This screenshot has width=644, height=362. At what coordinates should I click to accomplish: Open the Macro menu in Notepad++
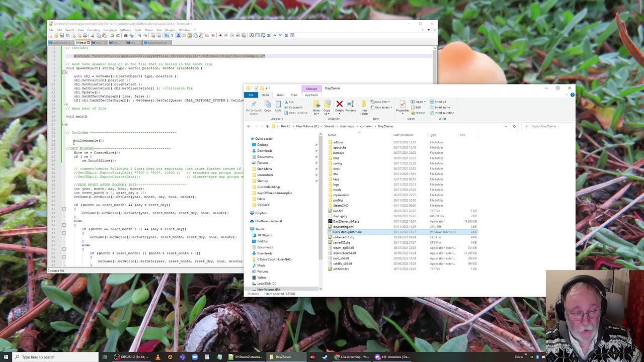(x=149, y=30)
